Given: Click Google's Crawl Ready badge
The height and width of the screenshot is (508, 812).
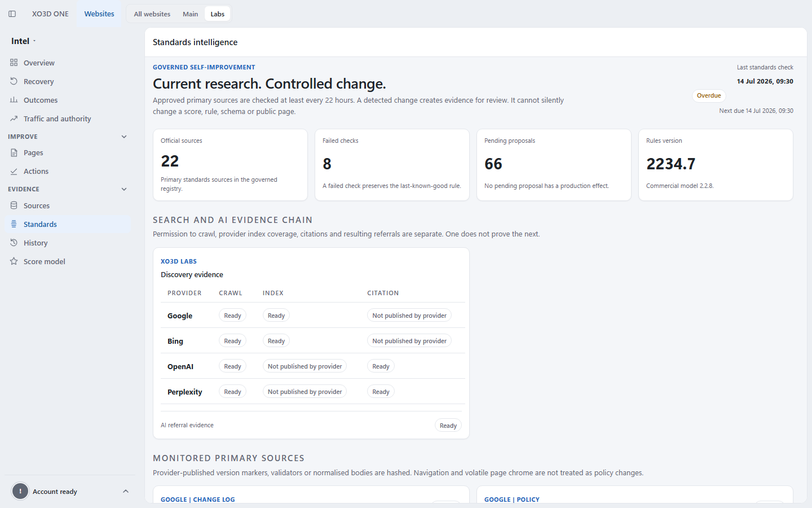Looking at the screenshot, I should click(x=232, y=316).
